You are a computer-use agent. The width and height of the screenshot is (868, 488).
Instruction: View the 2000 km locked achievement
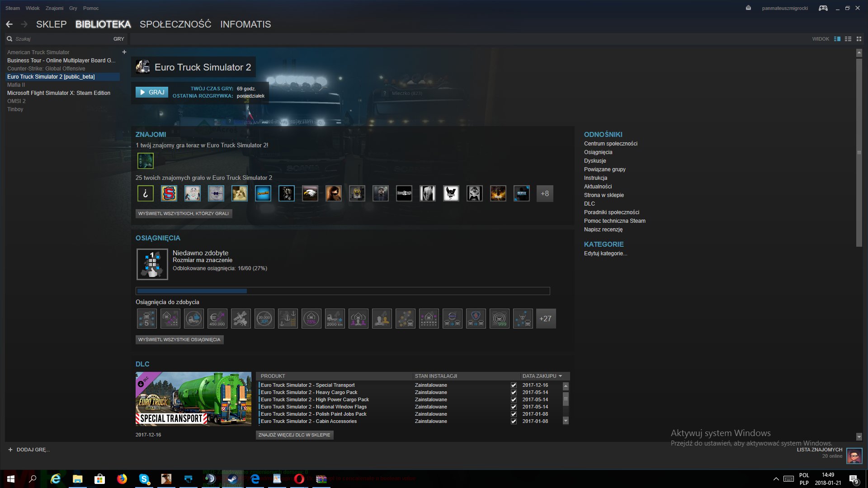click(x=335, y=319)
